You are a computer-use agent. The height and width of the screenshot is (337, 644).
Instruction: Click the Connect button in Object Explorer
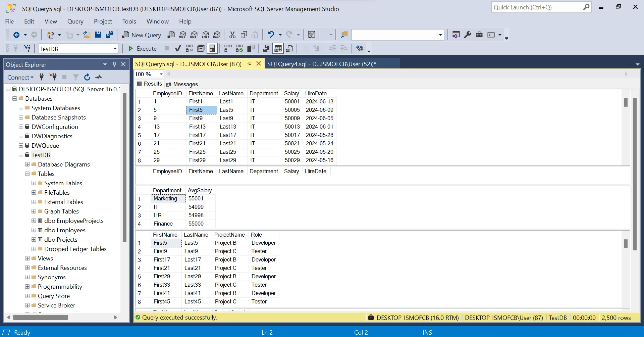tap(20, 78)
